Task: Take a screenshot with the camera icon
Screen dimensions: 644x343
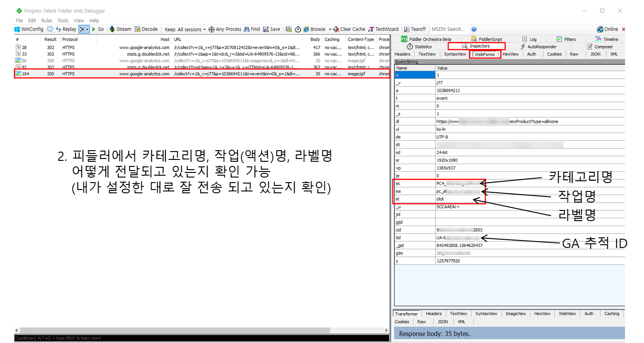Action: click(x=289, y=29)
